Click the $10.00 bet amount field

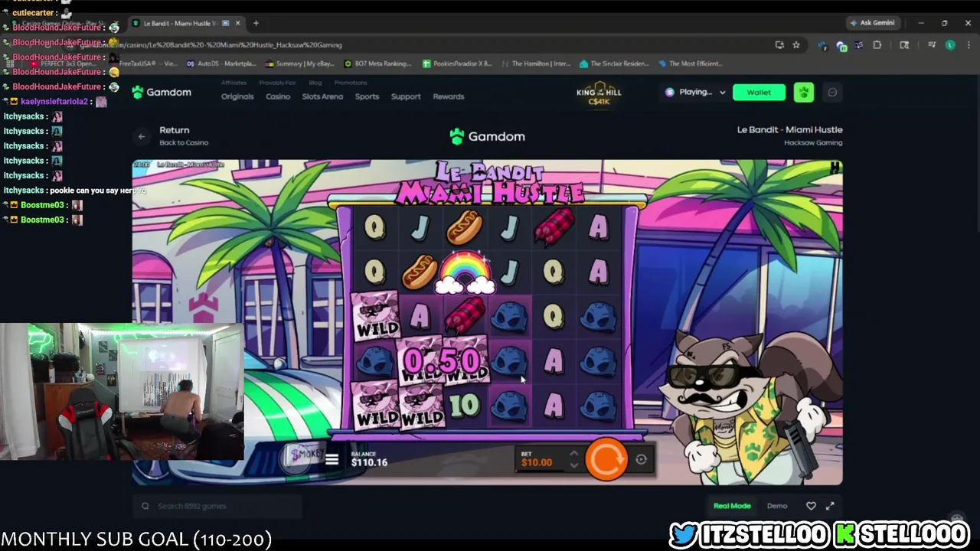(537, 462)
